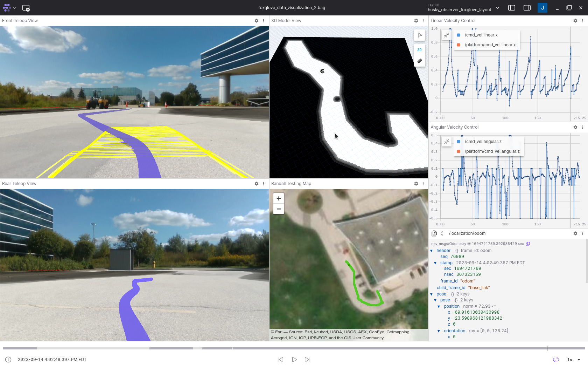Open the Angular Velocity Control options menu
The image size is (588, 368).
(582, 127)
